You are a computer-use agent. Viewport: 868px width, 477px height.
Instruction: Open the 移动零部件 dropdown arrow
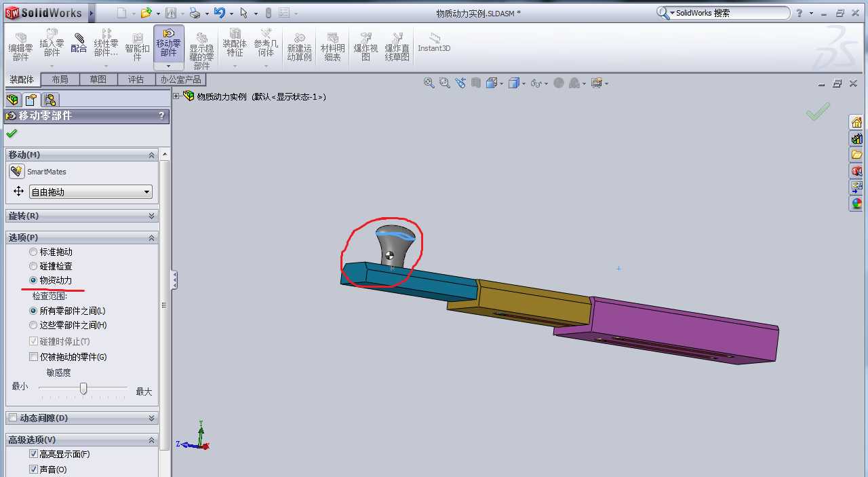tap(169, 66)
